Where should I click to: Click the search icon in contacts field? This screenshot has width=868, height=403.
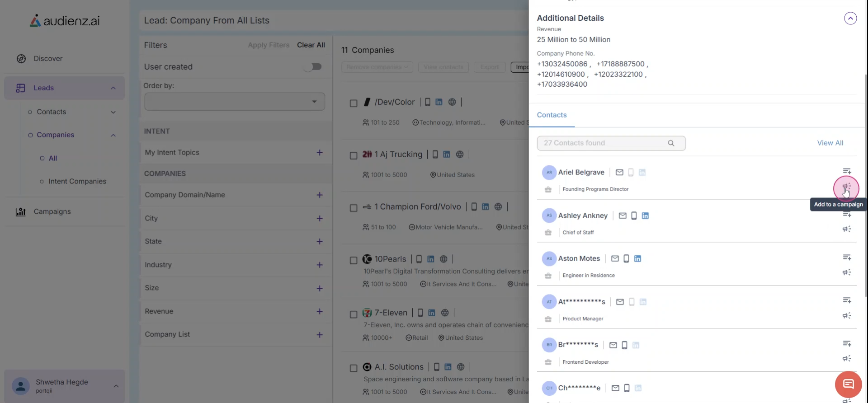[x=671, y=143]
